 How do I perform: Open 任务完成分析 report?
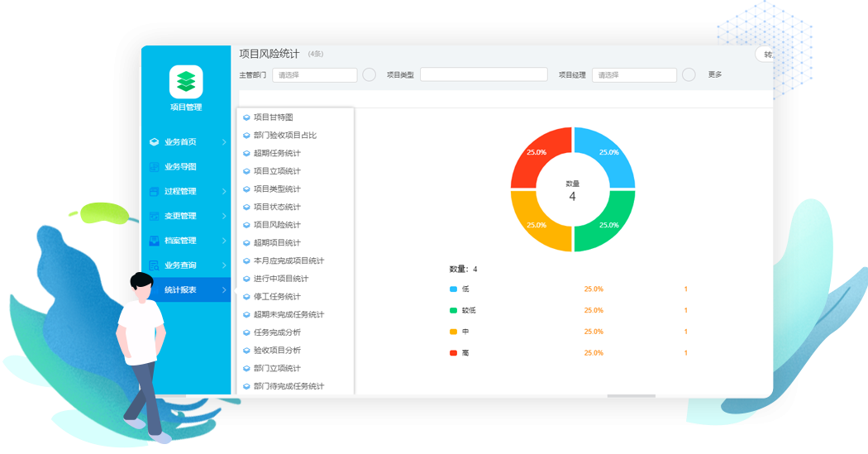tap(277, 332)
